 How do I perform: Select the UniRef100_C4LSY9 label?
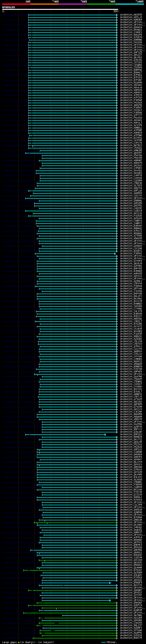coord(131,311)
